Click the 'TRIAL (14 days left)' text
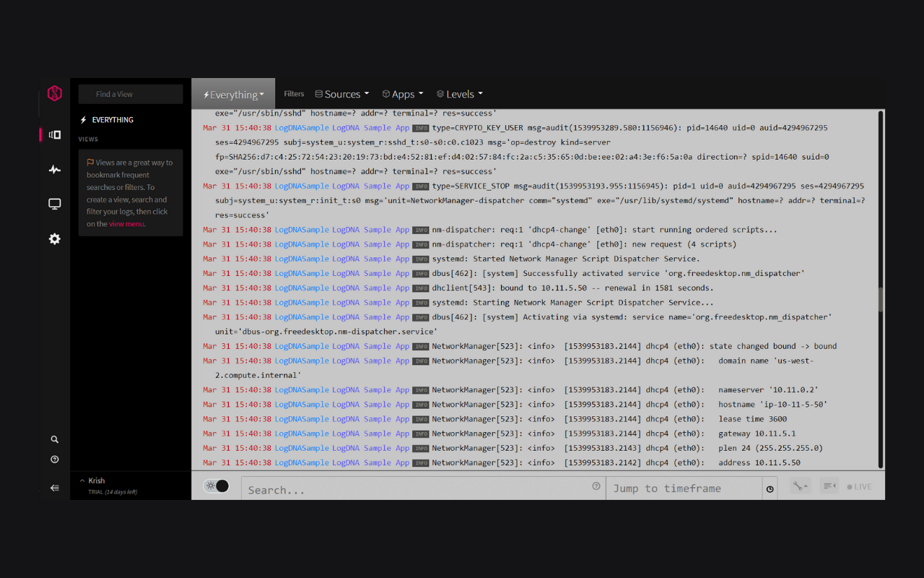This screenshot has width=924, height=578. coord(113,492)
